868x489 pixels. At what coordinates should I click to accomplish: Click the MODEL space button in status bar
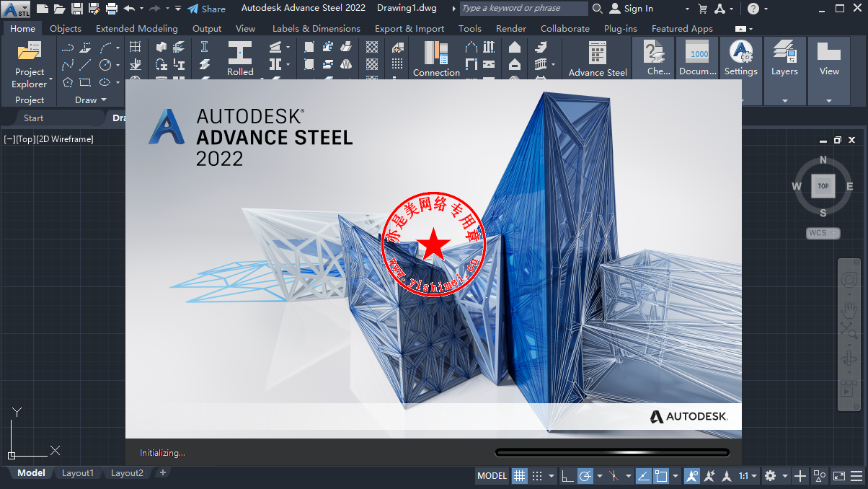[492, 476]
